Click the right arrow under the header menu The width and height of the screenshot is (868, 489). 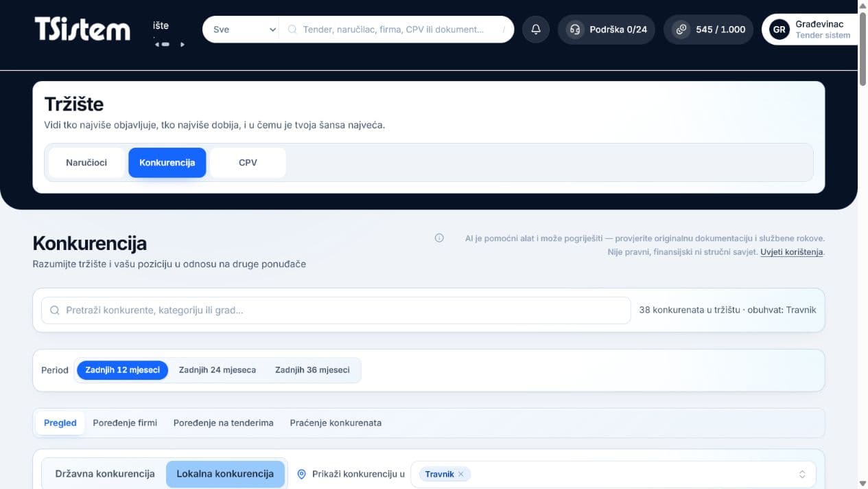point(183,45)
